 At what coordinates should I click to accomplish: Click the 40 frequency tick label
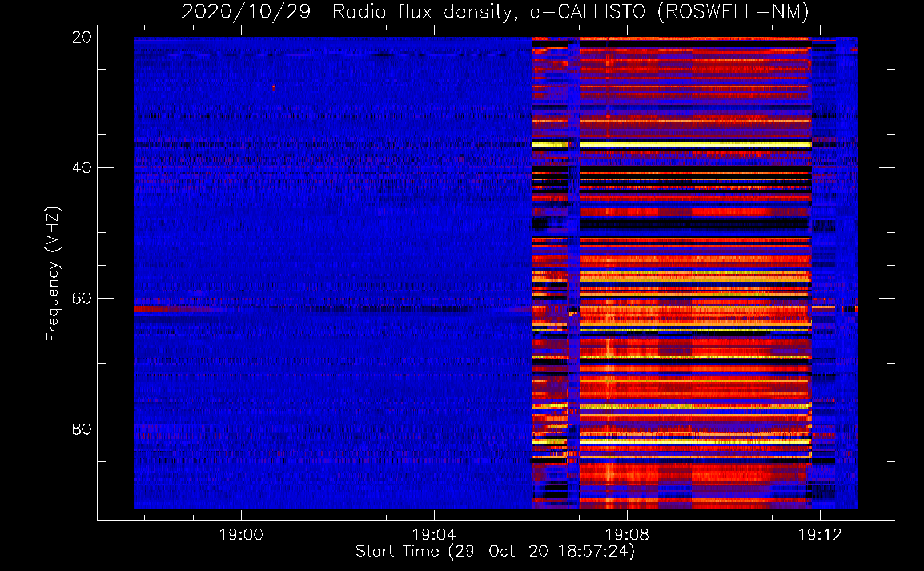81,168
